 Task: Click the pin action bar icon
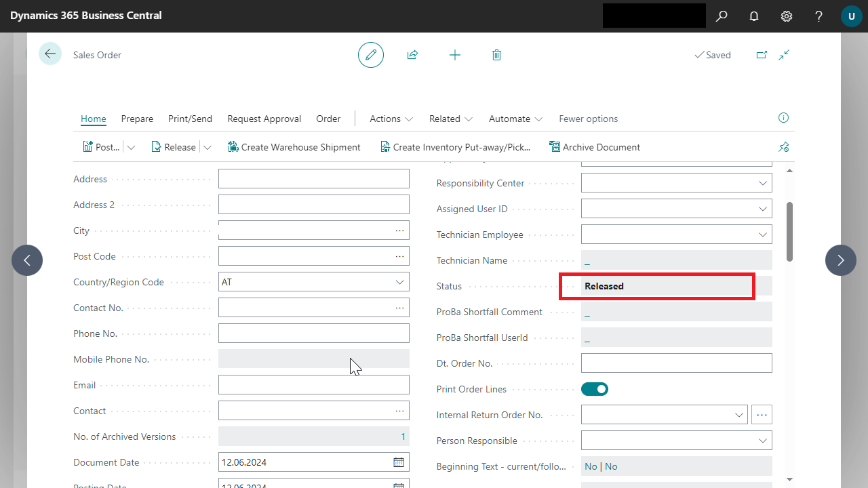coord(784,147)
